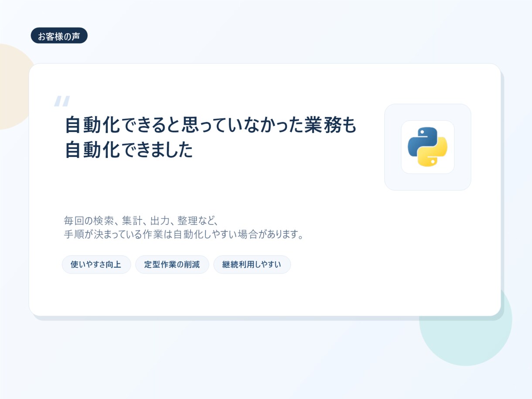Click the Python logo icon
The image size is (532, 399).
point(427,147)
